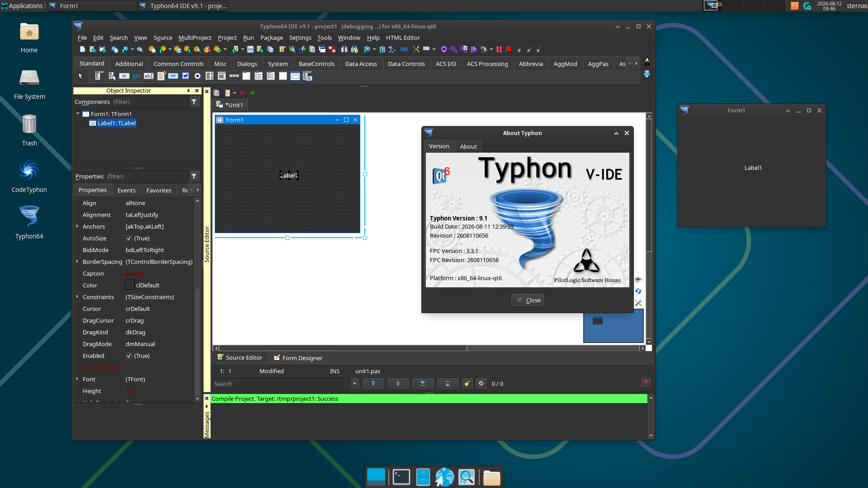Open the MultiProject menu
The height and width of the screenshot is (488, 868).
195,38
